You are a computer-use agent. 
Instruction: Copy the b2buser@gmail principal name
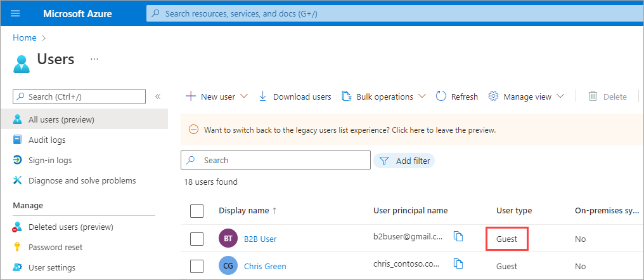[x=458, y=236]
